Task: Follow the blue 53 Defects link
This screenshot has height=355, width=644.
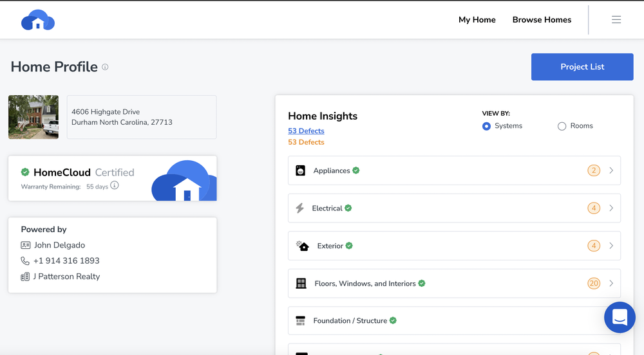Action: 306,131
